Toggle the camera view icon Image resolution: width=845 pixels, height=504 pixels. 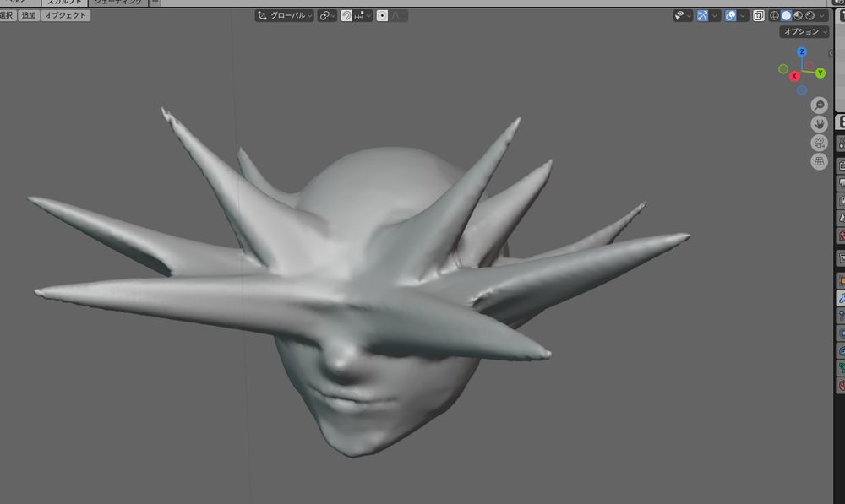819,143
